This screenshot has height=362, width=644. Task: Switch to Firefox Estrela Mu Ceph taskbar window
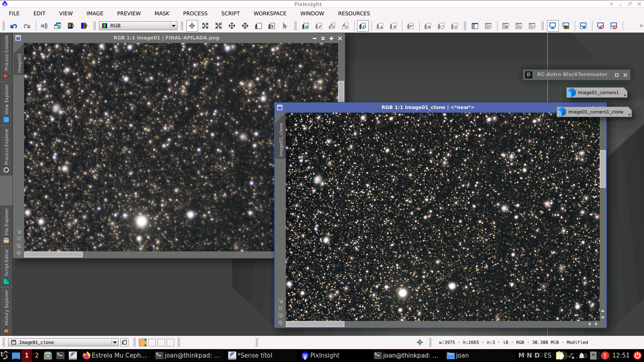115,355
